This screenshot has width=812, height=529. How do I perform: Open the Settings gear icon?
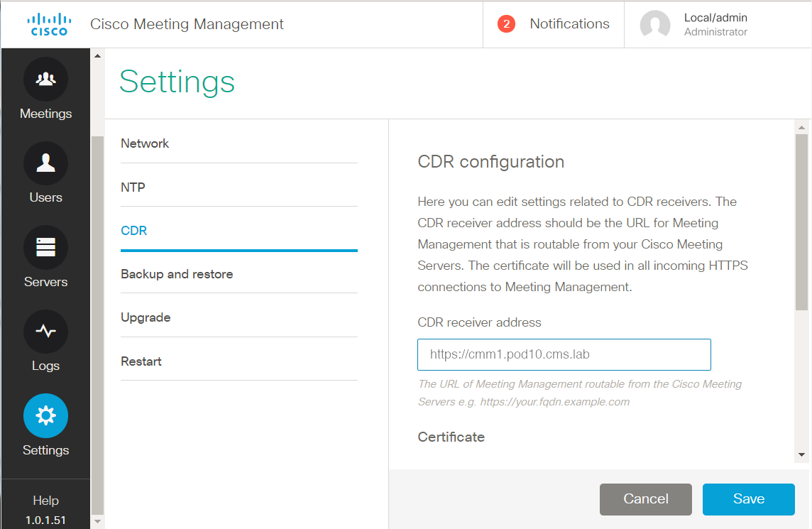tap(45, 415)
